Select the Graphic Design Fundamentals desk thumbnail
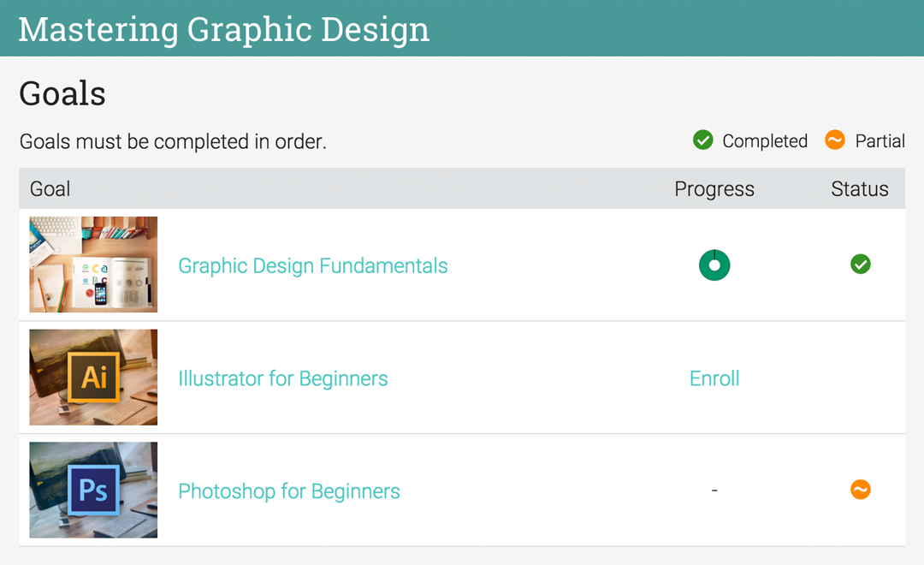This screenshot has width=924, height=565. pos(93,265)
